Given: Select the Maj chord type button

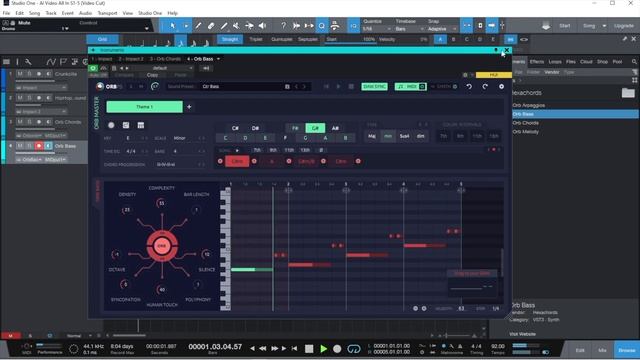Looking at the screenshot, I should (371, 136).
